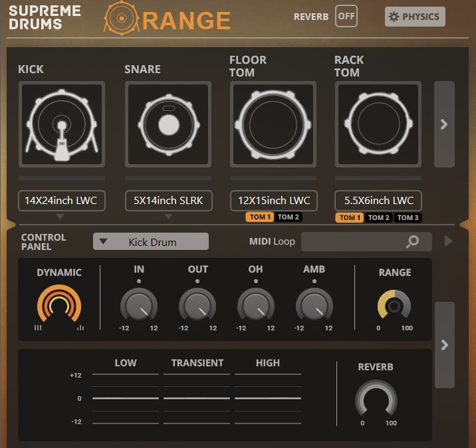Toggle the Reverb OFF switch
476x448 pixels.
[346, 16]
